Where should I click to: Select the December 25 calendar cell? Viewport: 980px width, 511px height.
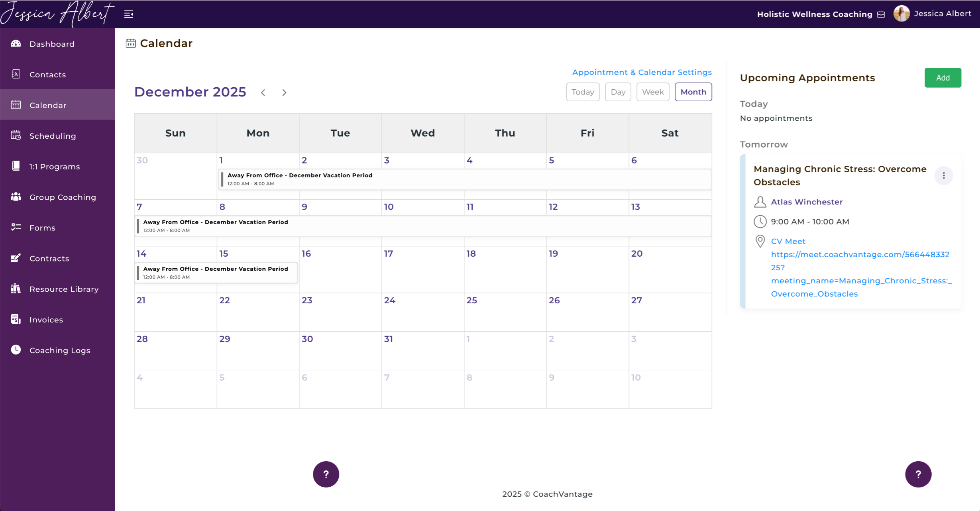click(505, 313)
